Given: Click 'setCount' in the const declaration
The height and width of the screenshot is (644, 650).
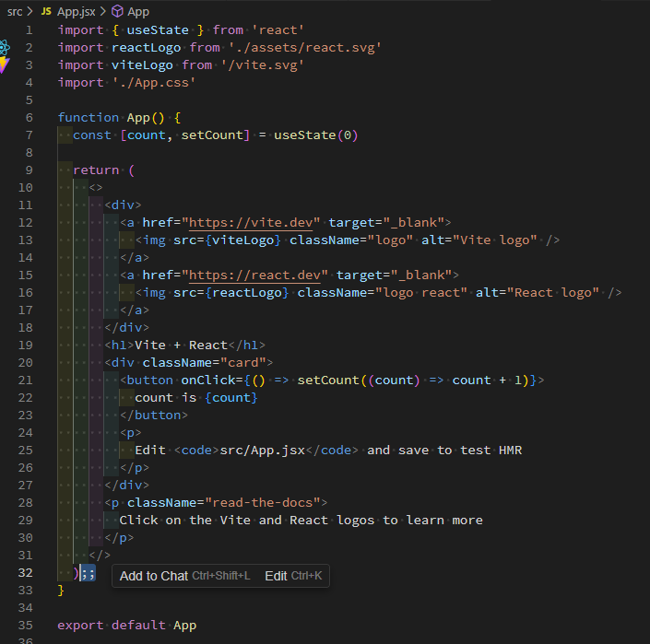Looking at the screenshot, I should 212,135.
